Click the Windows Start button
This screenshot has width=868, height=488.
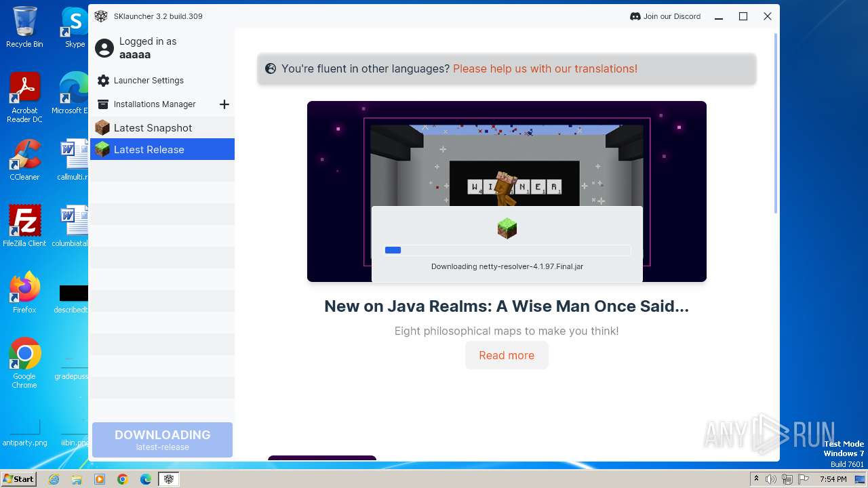tap(18, 479)
